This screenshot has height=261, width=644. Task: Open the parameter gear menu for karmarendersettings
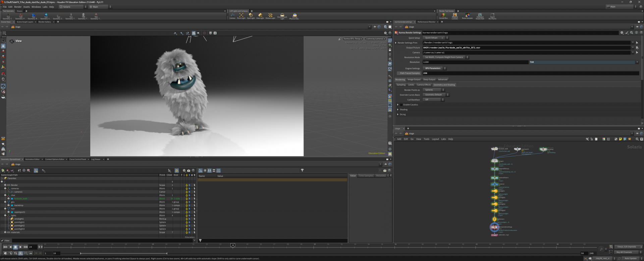pos(622,33)
